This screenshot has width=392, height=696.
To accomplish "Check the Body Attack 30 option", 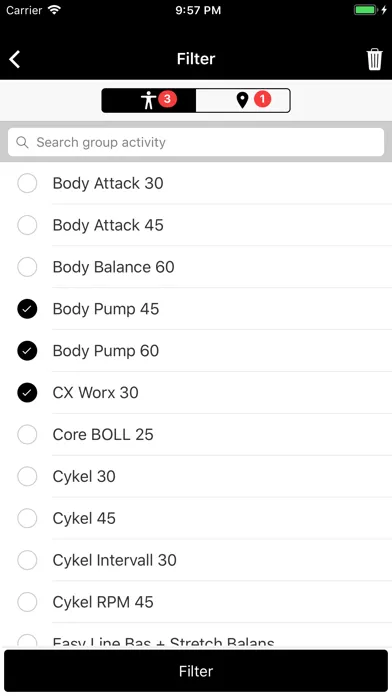I will [27, 183].
